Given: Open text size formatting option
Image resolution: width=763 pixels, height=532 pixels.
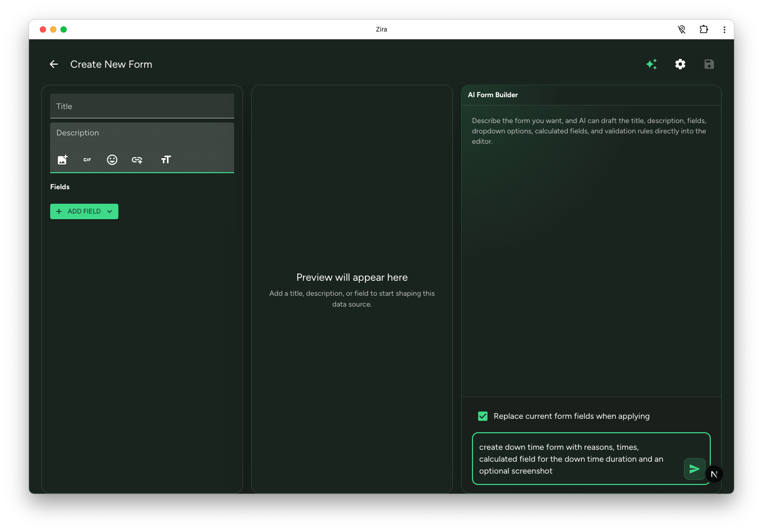Looking at the screenshot, I should pos(165,160).
